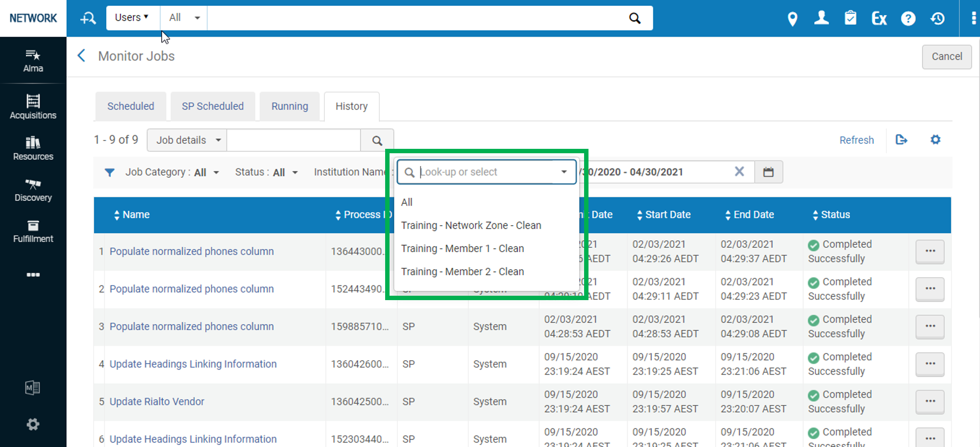This screenshot has width=980, height=447.
Task: Go back using the arrow beside Monitor Jobs
Action: click(81, 56)
